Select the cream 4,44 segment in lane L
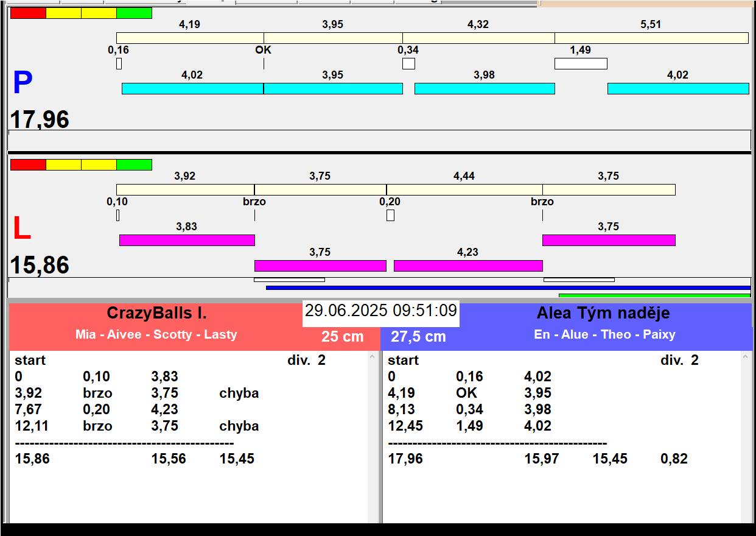The height and width of the screenshot is (536, 756). coord(464,189)
